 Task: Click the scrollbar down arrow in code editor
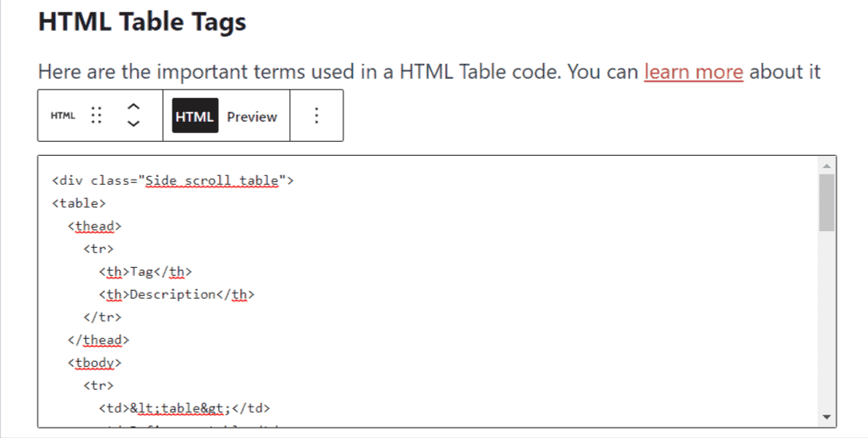tap(827, 418)
